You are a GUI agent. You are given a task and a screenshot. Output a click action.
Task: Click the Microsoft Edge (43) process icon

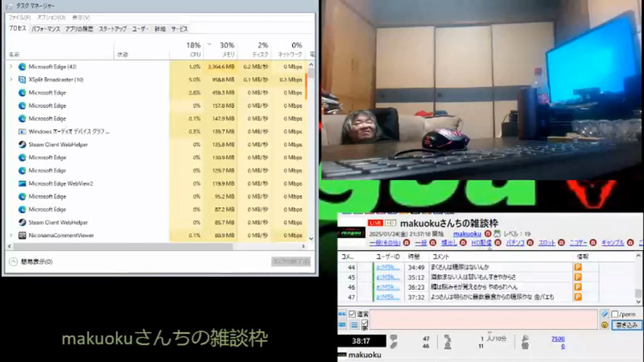click(22, 66)
